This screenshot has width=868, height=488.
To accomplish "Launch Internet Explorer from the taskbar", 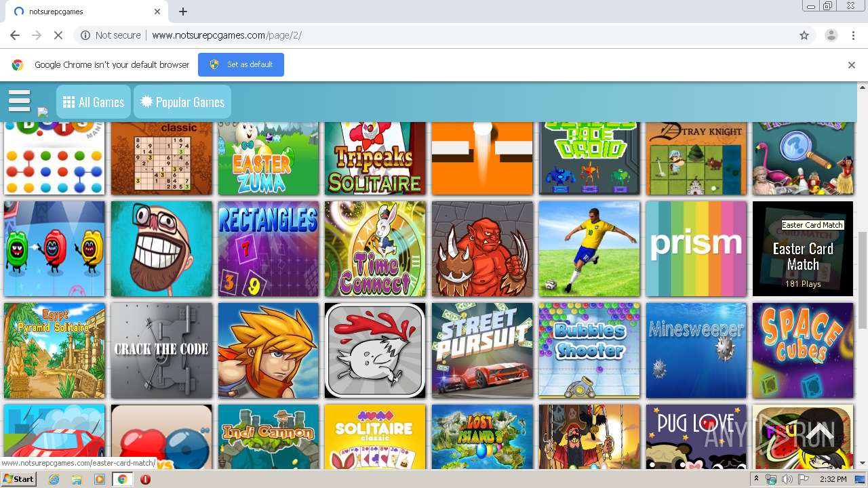I will click(x=54, y=479).
